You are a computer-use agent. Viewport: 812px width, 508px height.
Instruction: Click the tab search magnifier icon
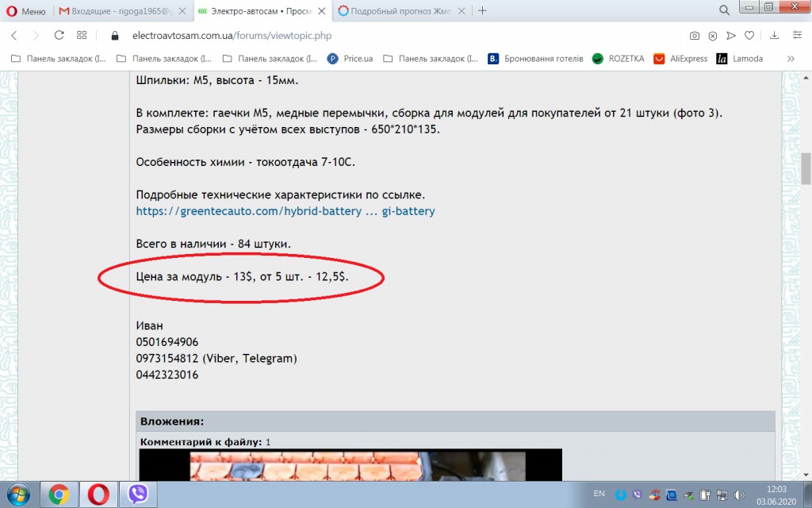tap(725, 10)
